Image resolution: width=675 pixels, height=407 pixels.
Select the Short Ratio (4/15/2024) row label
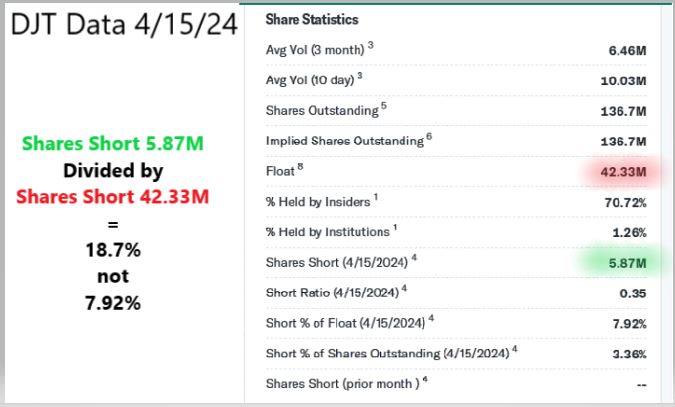click(329, 293)
